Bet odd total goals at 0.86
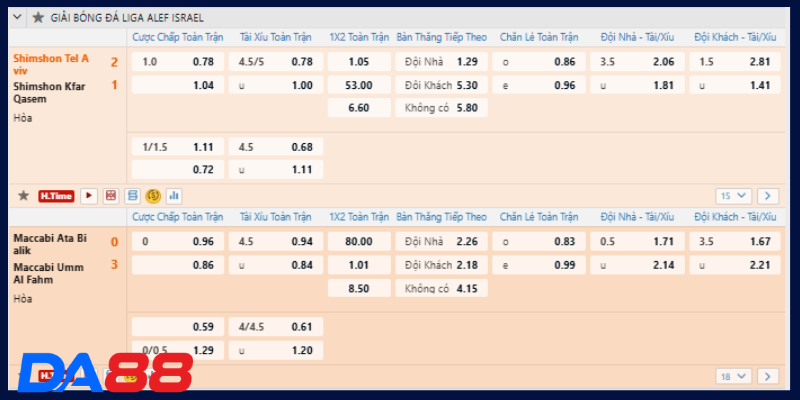The height and width of the screenshot is (400, 800). pyautogui.click(x=539, y=62)
